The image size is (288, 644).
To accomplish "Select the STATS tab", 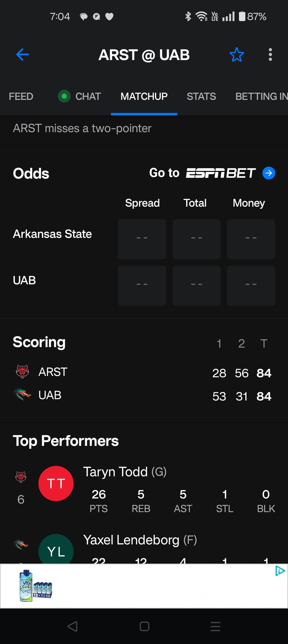I will point(201,96).
